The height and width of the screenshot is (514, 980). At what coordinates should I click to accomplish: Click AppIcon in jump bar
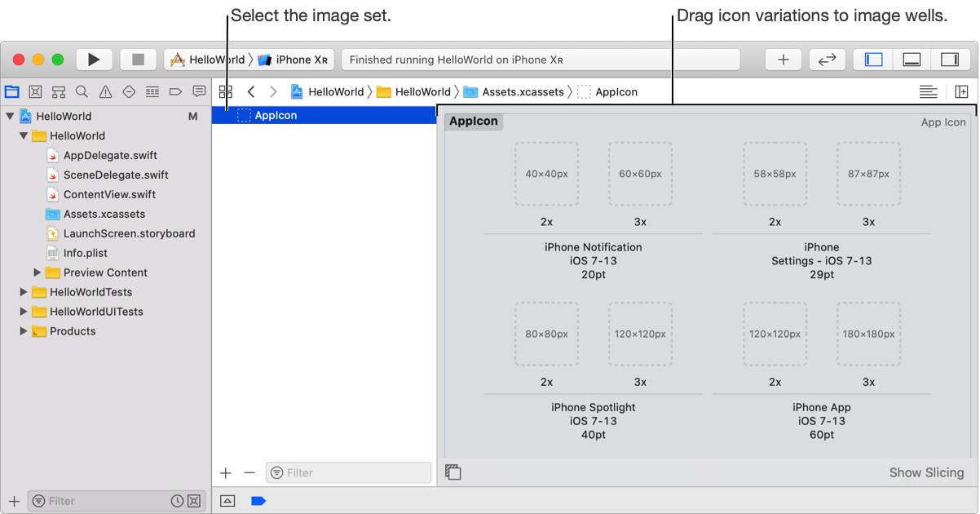[607, 92]
